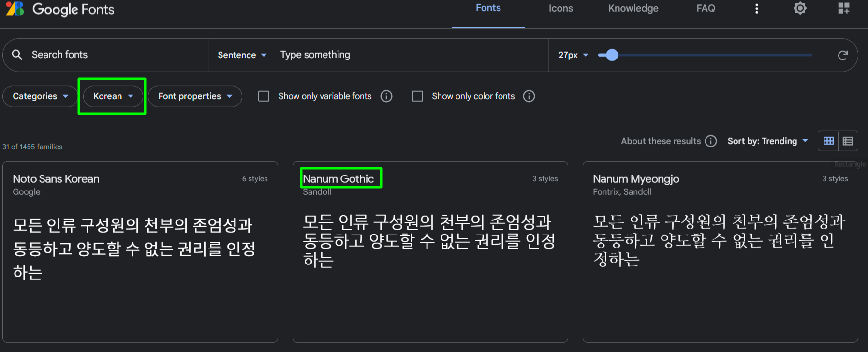Image resolution: width=868 pixels, height=352 pixels.
Task: Toggle the theme brightness icon
Action: (x=800, y=8)
